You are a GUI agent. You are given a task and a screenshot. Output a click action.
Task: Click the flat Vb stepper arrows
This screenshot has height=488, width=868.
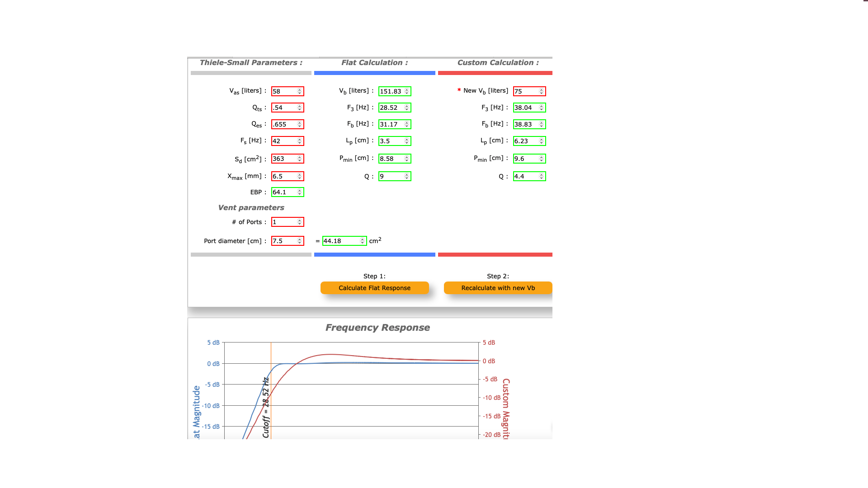coord(406,91)
